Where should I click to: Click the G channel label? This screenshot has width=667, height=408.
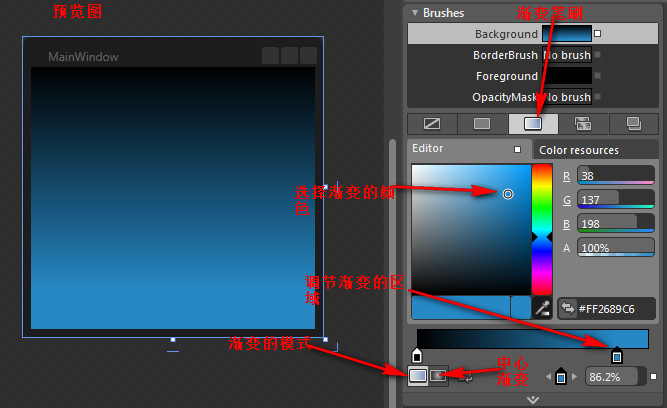(567, 200)
